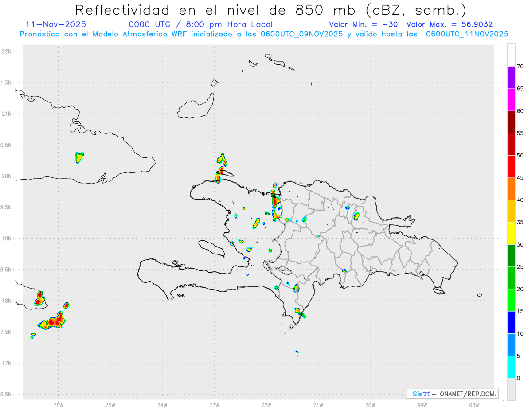Select the '25' value on the color scale
Image resolution: width=532 pixels, height=411 pixels.
point(520,267)
